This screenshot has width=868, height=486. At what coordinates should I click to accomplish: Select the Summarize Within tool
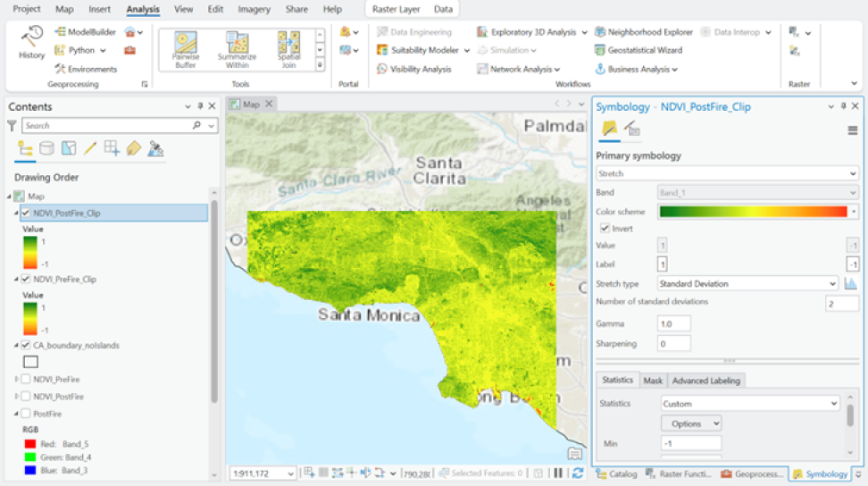237,50
